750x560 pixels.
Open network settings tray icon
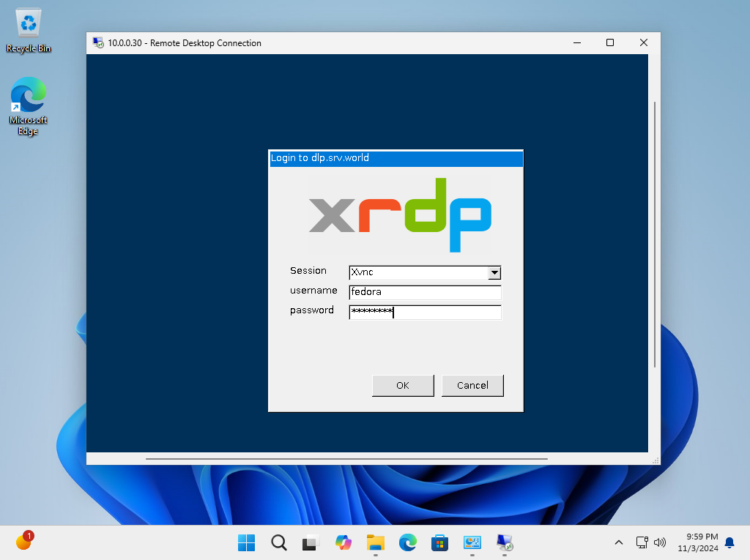coord(642,542)
